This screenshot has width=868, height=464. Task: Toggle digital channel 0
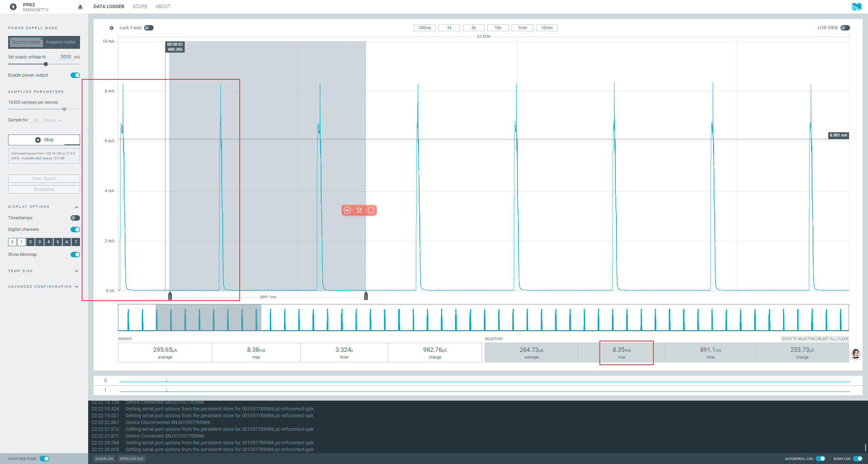(12, 242)
